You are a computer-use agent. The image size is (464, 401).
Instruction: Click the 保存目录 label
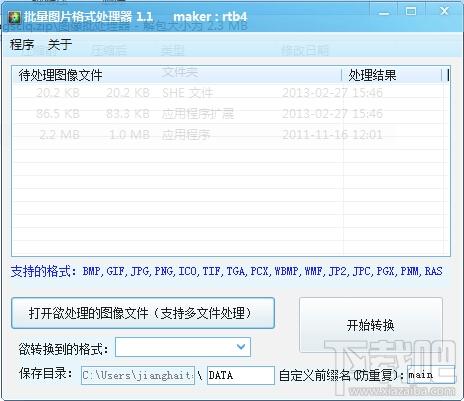(x=46, y=373)
